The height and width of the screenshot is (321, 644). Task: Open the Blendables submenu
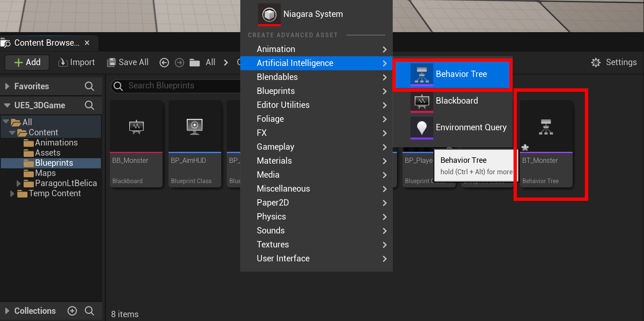click(x=316, y=77)
